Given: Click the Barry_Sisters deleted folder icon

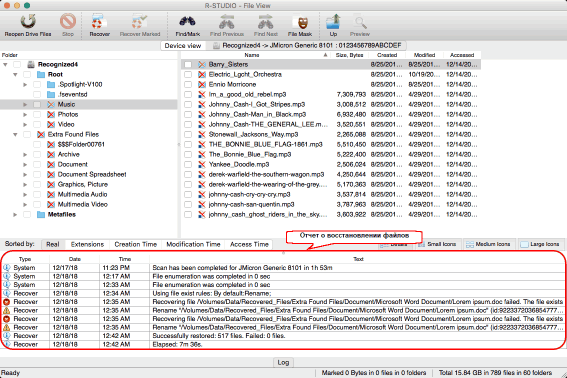Looking at the screenshot, I should point(202,64).
